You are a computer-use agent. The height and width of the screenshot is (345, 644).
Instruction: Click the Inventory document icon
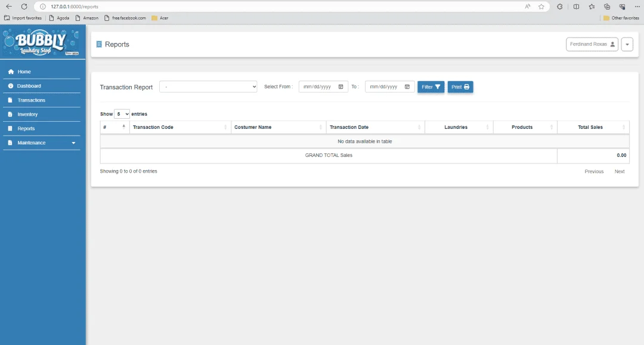click(x=10, y=115)
